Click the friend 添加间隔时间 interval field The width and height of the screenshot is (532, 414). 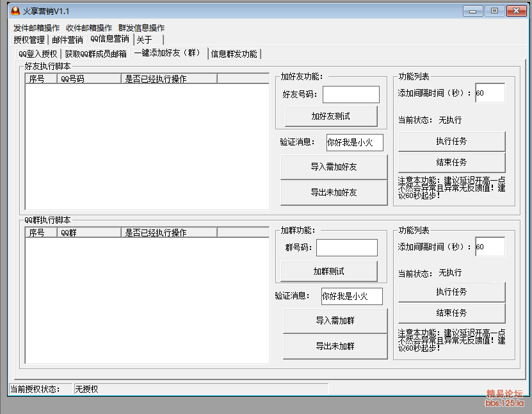pos(490,93)
